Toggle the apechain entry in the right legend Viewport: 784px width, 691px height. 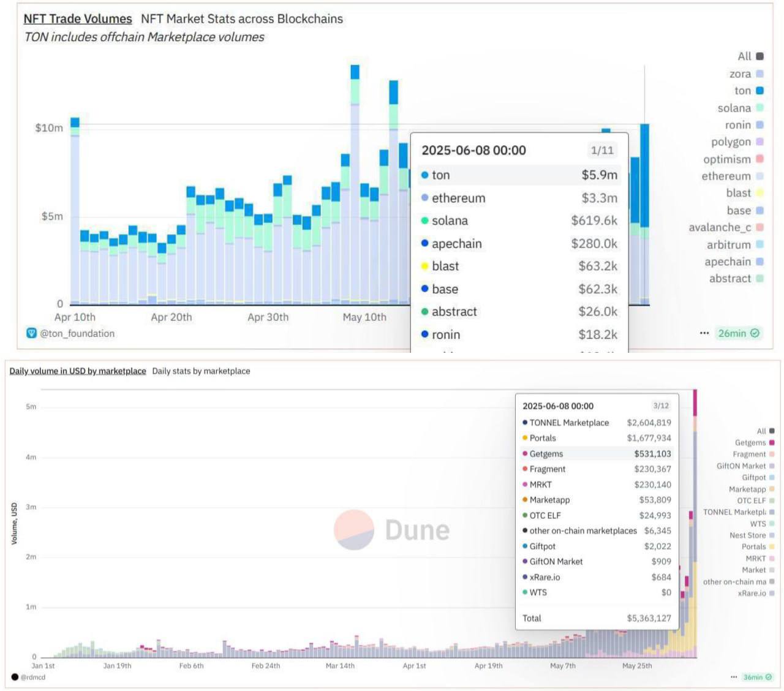tap(734, 262)
